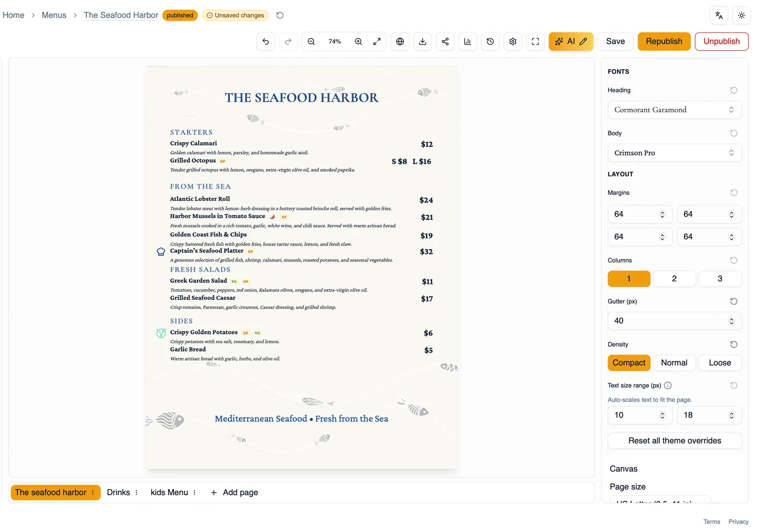
Task: Open the globe language icon
Action: pyautogui.click(x=400, y=42)
